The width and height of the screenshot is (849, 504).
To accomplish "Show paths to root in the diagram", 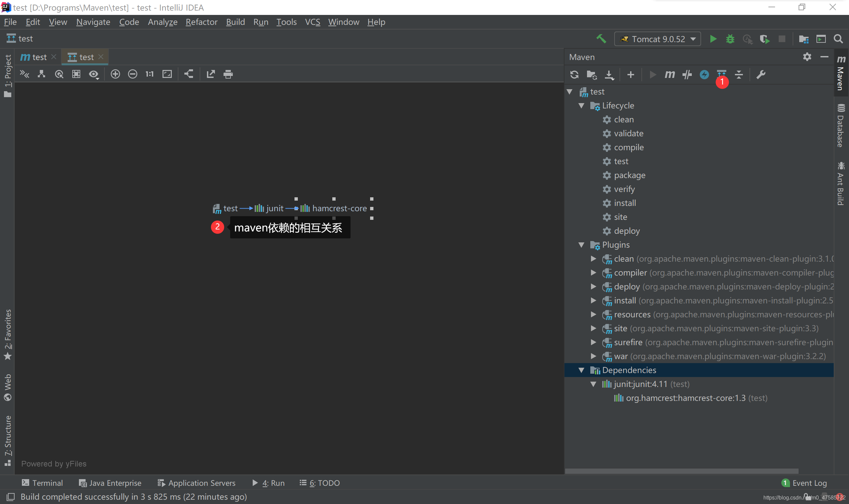I will point(41,74).
